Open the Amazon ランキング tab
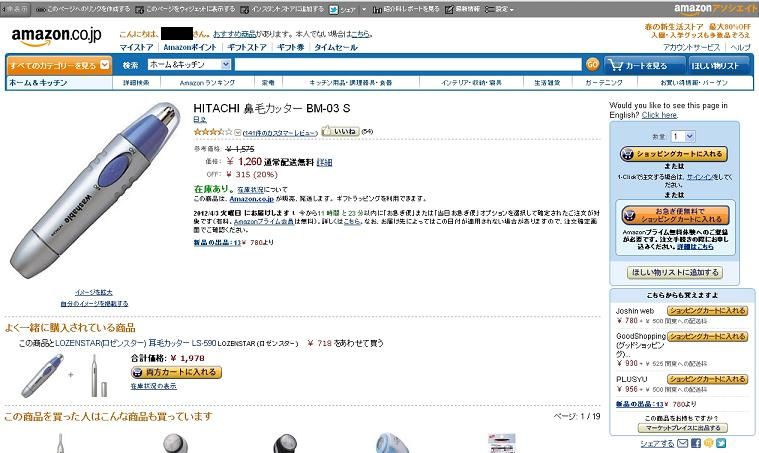 coord(207,83)
